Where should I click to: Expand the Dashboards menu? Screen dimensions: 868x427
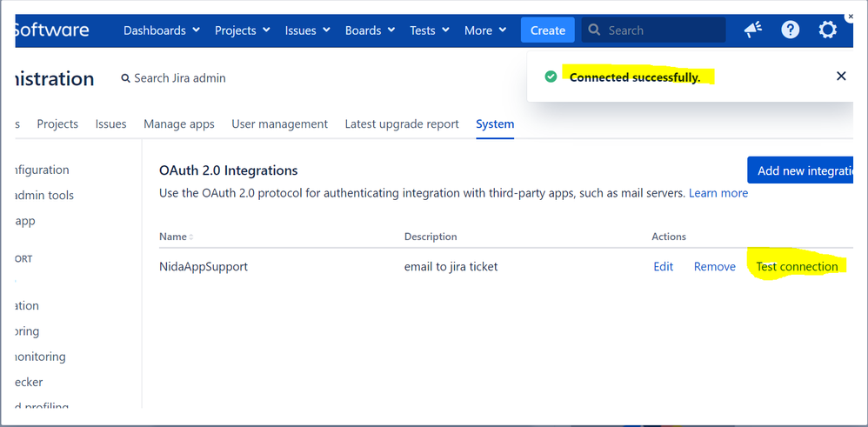coord(162,30)
